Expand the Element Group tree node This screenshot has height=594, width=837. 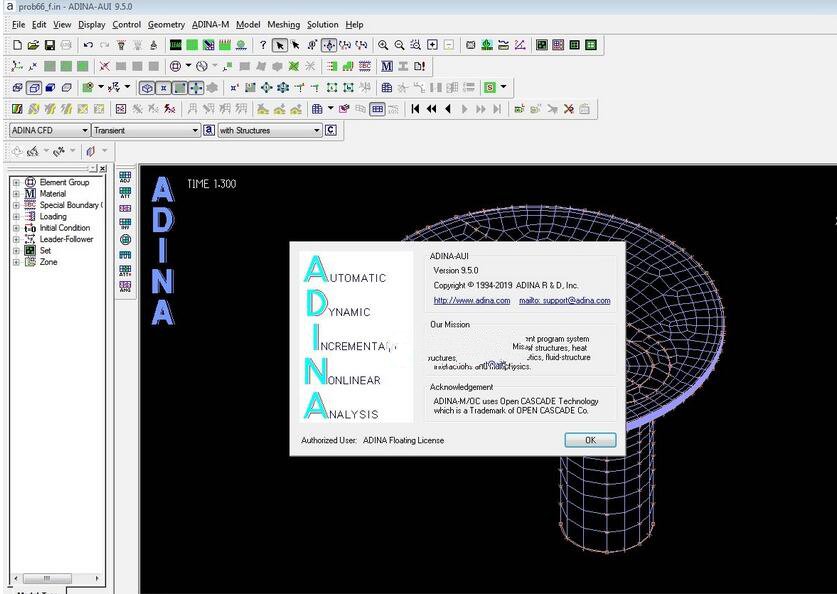pos(16,183)
